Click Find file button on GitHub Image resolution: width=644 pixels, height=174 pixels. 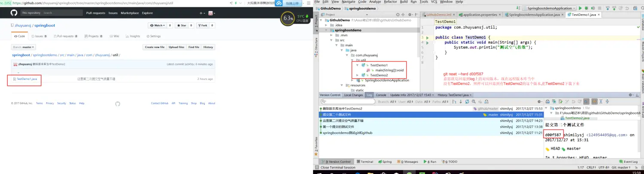coord(194,47)
